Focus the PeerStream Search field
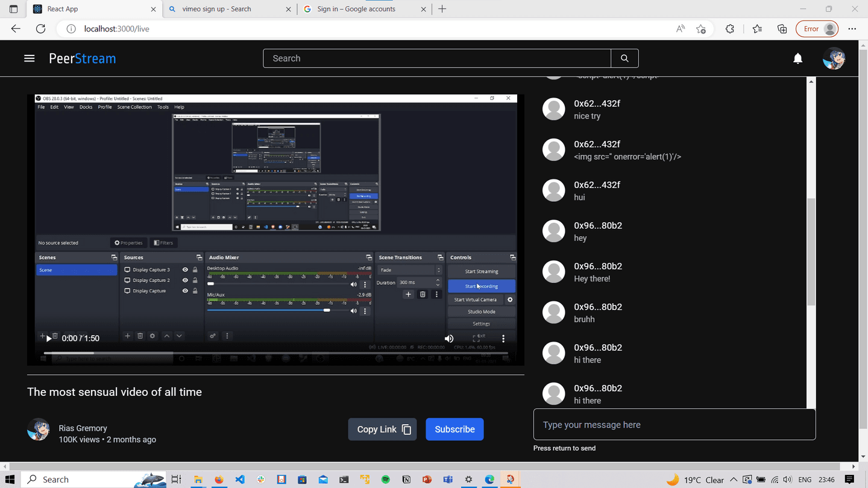Screen dimensions: 868x488 click(x=437, y=58)
